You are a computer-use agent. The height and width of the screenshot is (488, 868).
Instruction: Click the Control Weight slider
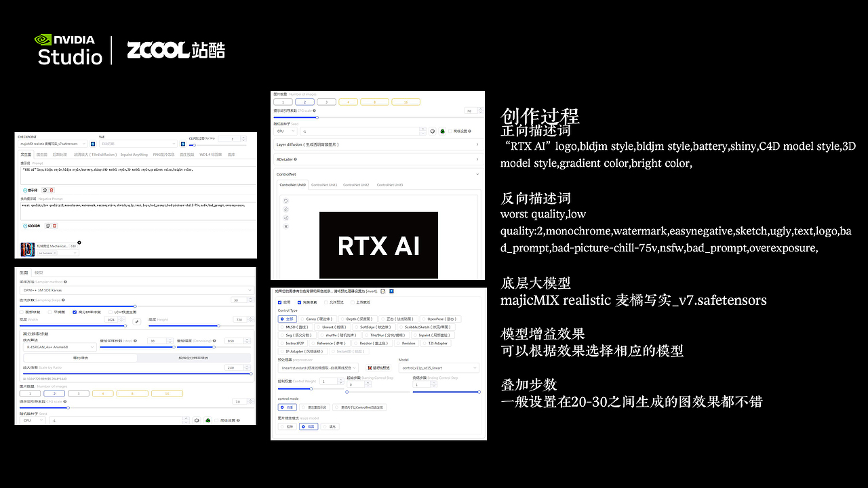(x=311, y=389)
